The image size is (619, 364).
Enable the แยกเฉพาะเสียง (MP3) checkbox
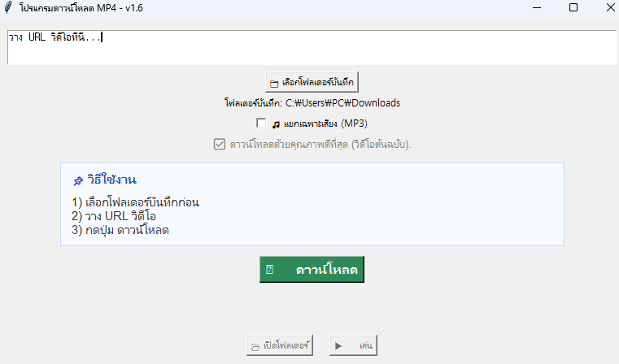(x=261, y=123)
